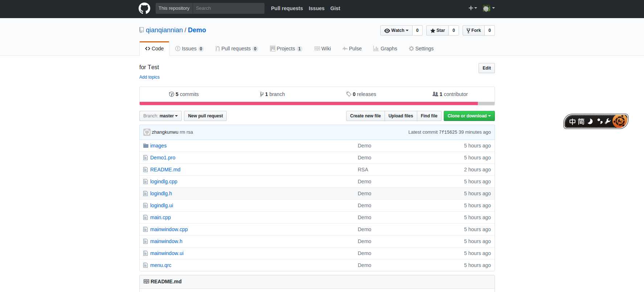The image size is (644, 292).
Task: Open settings with the wrench icon on the input widget
Action: (x=608, y=121)
